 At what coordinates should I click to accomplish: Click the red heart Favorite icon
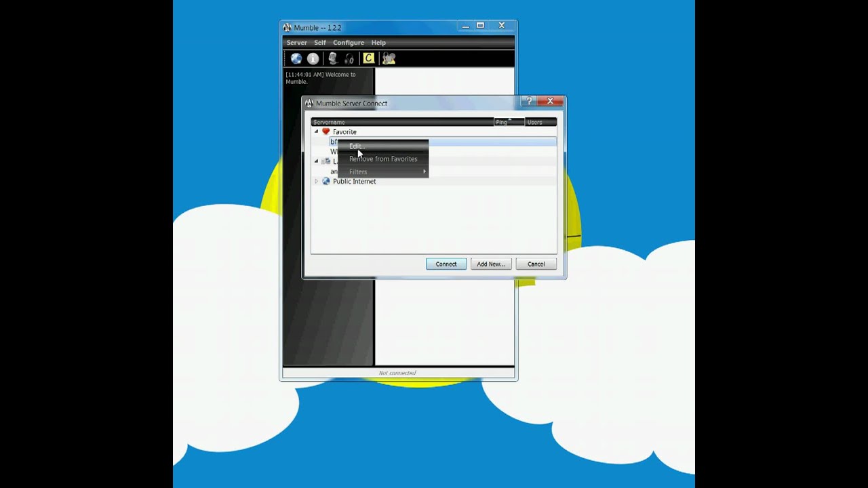tap(325, 131)
